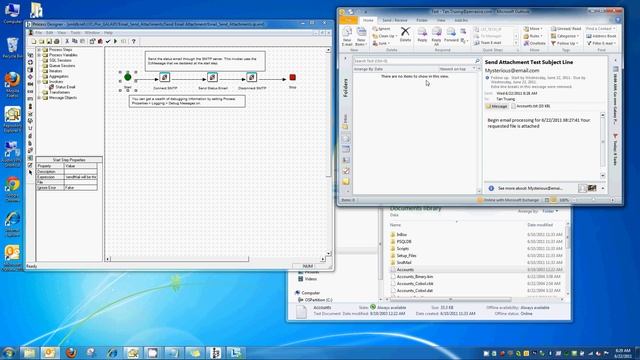Open the Edit menu in Process Designer
The height and width of the screenshot is (360, 640).
49,33
